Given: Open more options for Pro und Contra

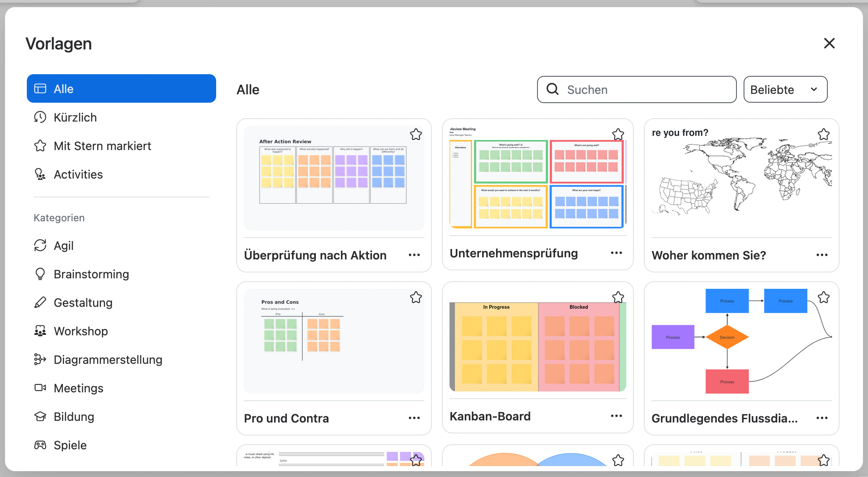Looking at the screenshot, I should pyautogui.click(x=414, y=418).
